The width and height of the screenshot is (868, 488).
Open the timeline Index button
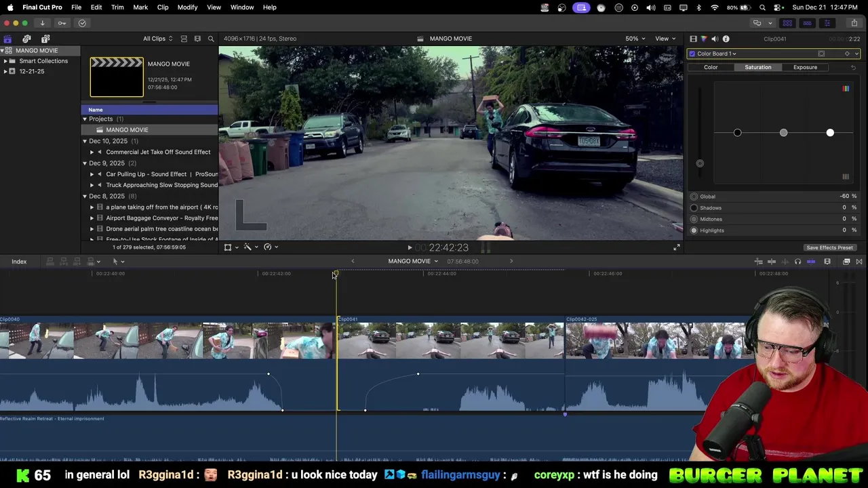19,262
